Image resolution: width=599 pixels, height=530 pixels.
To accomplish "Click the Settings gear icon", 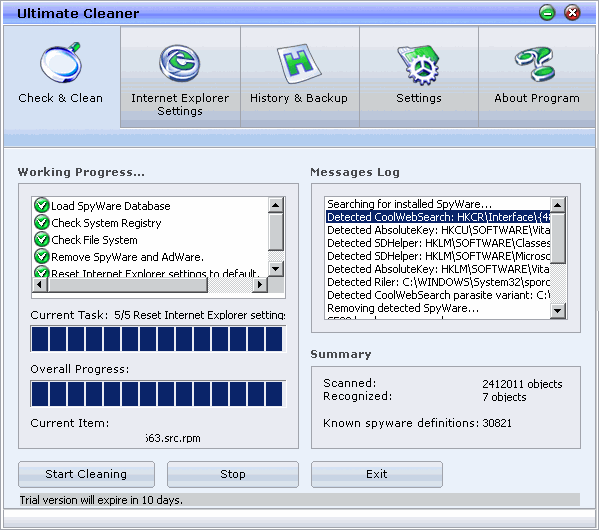I will tap(418, 65).
